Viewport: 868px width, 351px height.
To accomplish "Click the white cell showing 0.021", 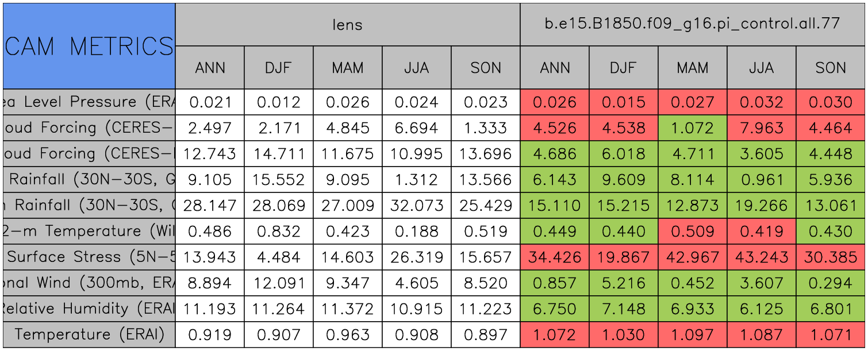I will pos(209,102).
